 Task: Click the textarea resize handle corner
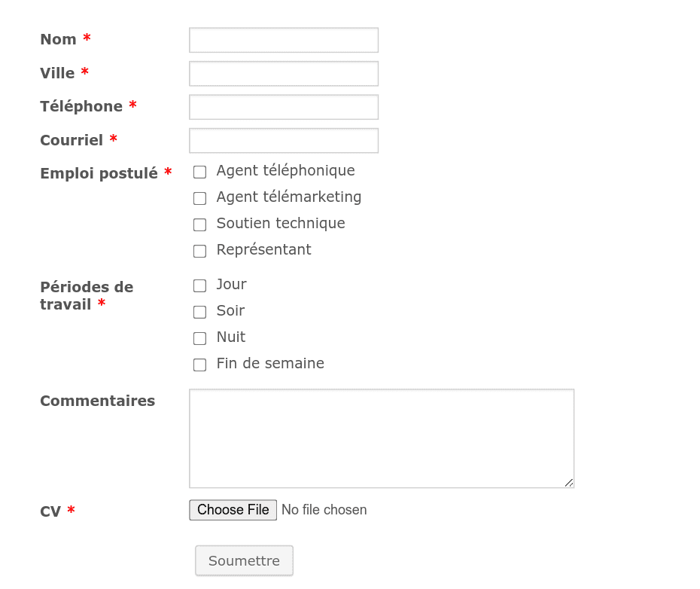(569, 483)
